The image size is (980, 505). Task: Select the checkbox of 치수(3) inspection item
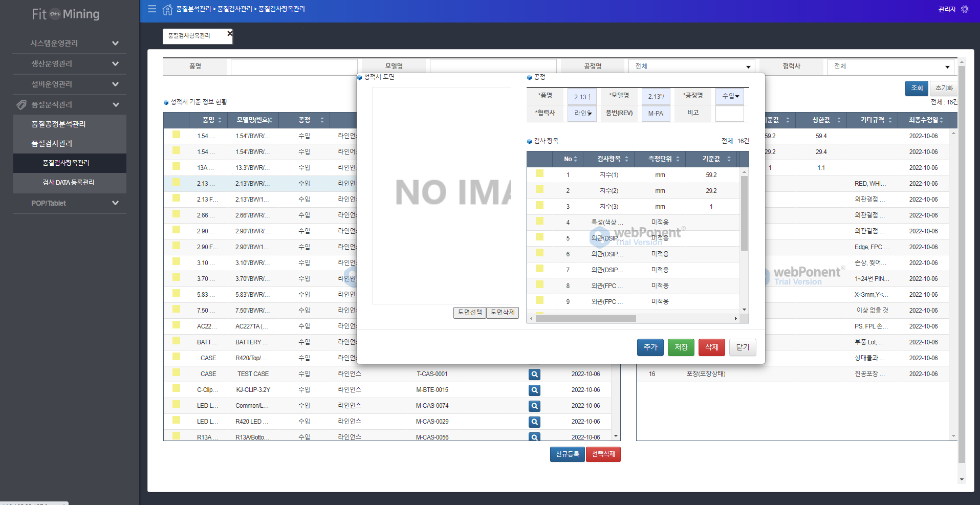point(539,206)
